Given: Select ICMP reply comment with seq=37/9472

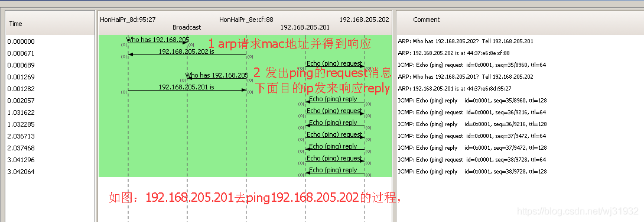Looking at the screenshot, I should click(472, 148).
